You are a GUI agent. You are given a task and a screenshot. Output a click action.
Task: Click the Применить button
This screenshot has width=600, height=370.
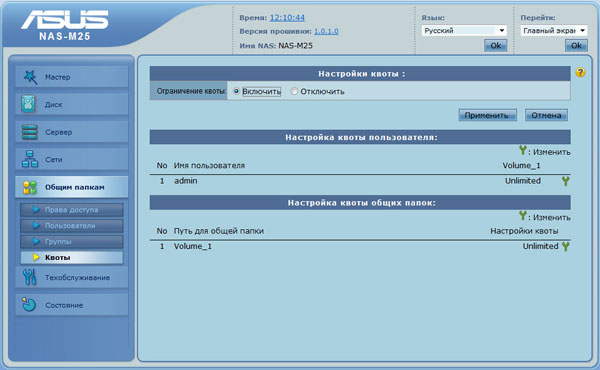click(487, 115)
